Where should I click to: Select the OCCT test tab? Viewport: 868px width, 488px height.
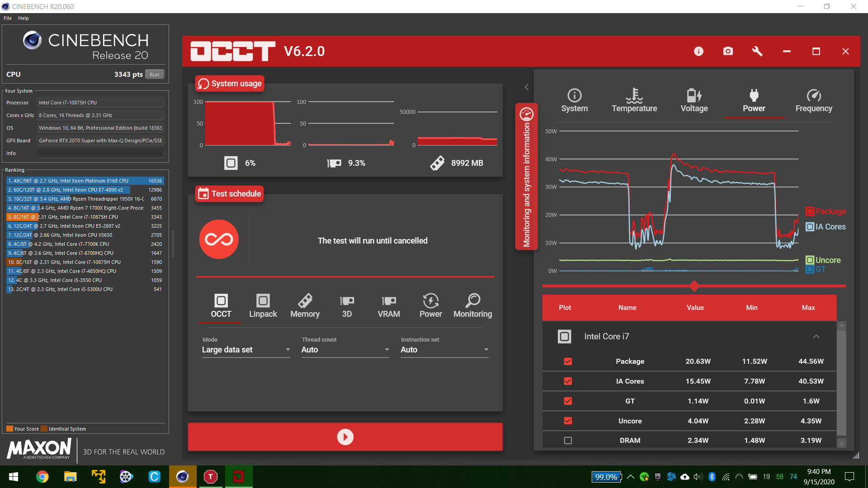(221, 306)
